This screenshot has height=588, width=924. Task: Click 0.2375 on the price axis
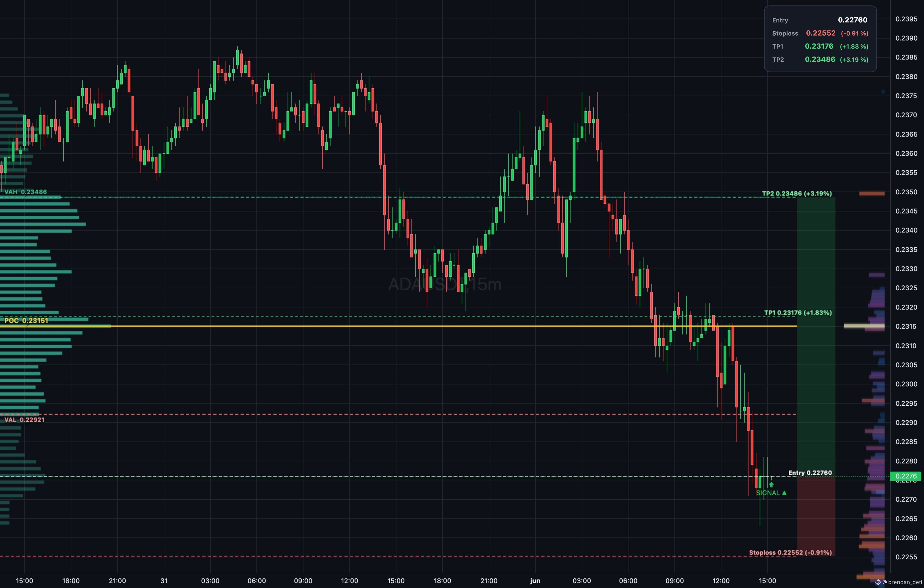coord(906,96)
